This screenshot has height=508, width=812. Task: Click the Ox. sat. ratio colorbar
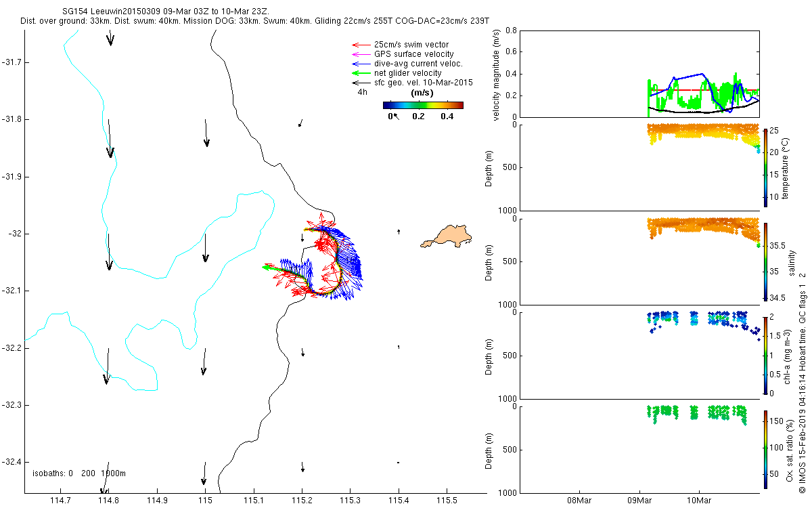coord(765,448)
